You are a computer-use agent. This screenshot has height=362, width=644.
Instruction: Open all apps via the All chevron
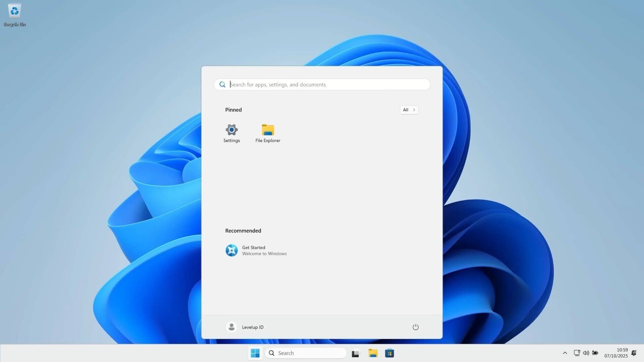(409, 110)
